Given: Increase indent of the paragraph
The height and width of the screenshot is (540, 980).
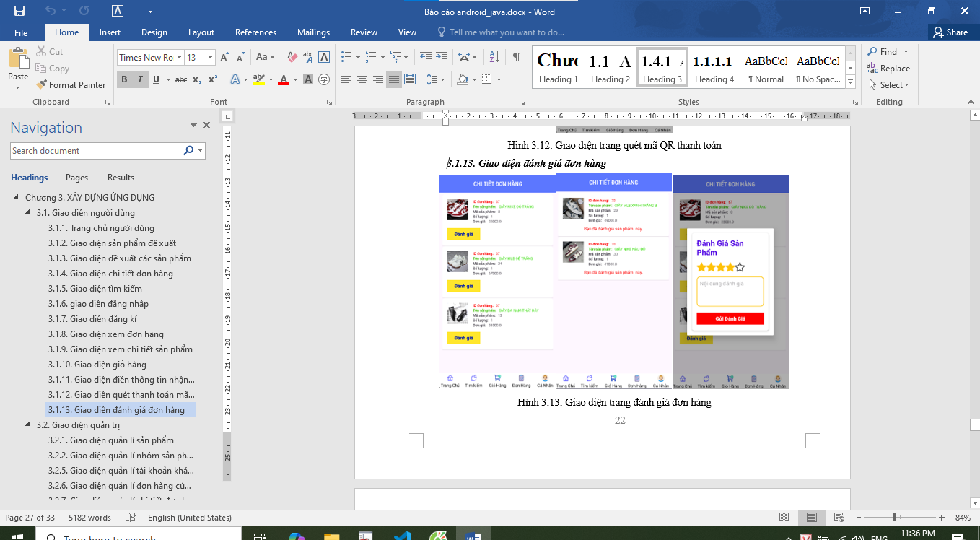Looking at the screenshot, I should pyautogui.click(x=442, y=57).
